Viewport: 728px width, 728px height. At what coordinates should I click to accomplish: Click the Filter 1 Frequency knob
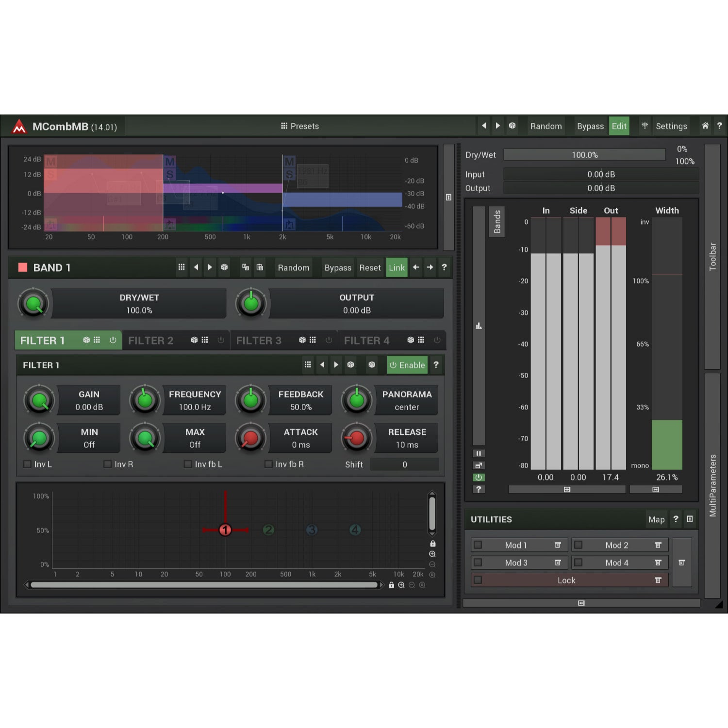point(145,400)
